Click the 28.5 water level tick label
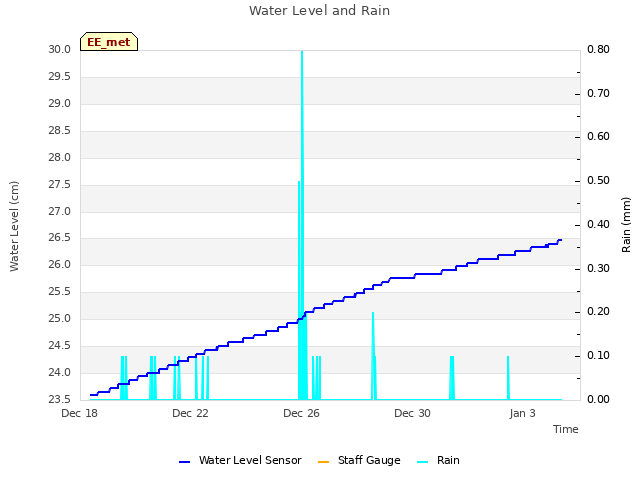Viewport: 640px width, 480px height. [x=60, y=130]
